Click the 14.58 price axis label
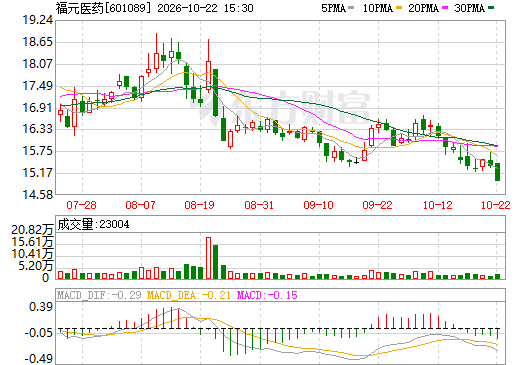520x365 pixels. coord(38,194)
